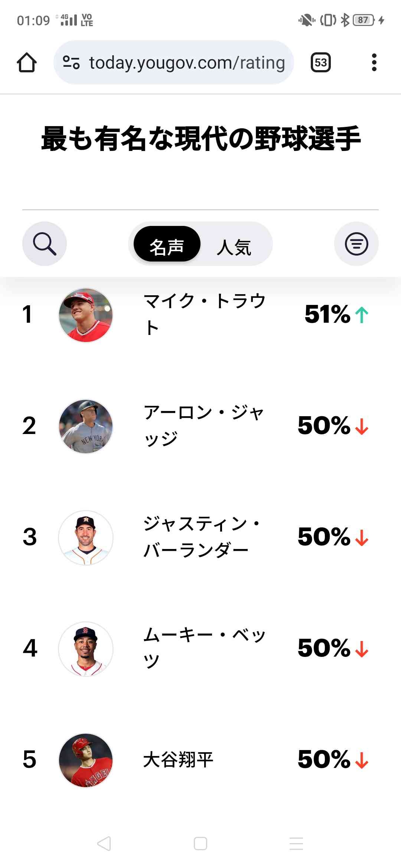Switch to the 人気 ranking view
This screenshot has height=868, width=401.
click(x=234, y=247)
